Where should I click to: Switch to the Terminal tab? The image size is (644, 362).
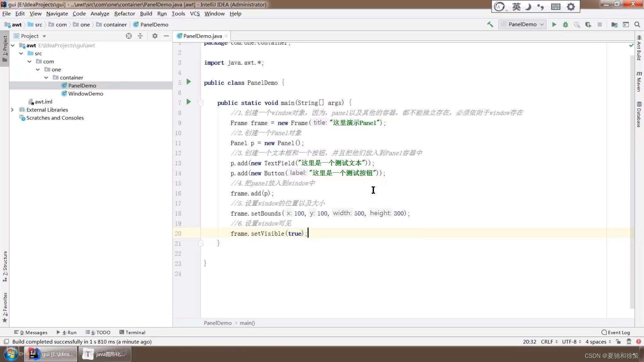tap(132, 332)
